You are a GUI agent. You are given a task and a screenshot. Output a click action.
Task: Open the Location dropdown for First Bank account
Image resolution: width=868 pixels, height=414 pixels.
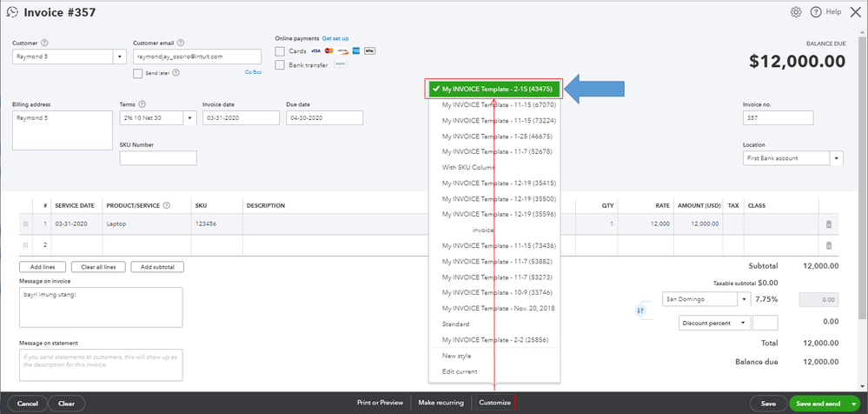[837, 158]
